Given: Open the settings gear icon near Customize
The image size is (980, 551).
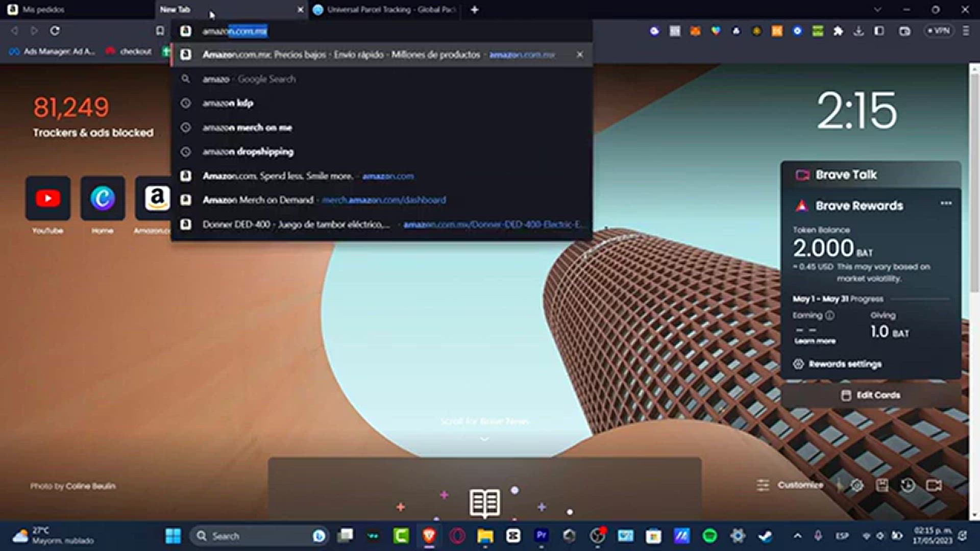Looking at the screenshot, I should (857, 485).
